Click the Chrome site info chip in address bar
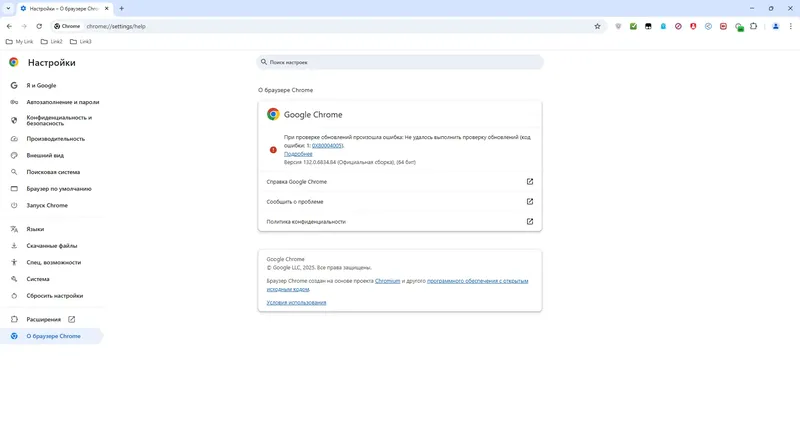The height and width of the screenshot is (433, 800). coord(67,26)
